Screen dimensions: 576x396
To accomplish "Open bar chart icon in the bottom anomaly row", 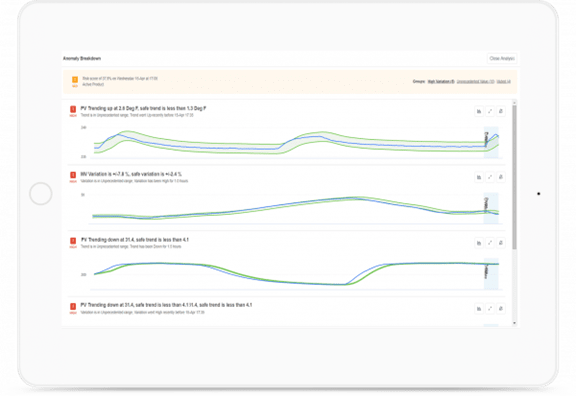I will [x=479, y=309].
